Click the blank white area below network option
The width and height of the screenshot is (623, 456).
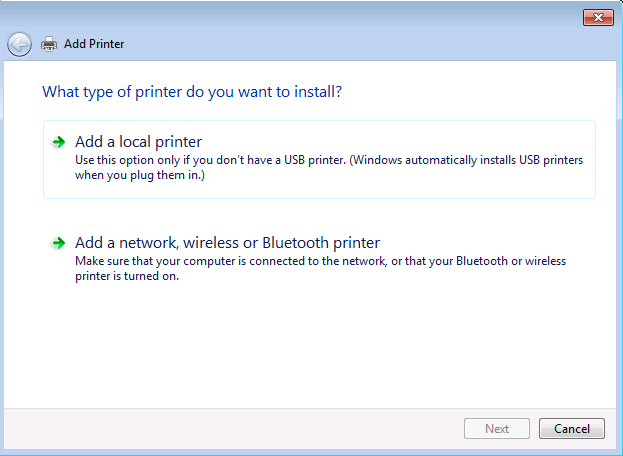pyautogui.click(x=310, y=346)
